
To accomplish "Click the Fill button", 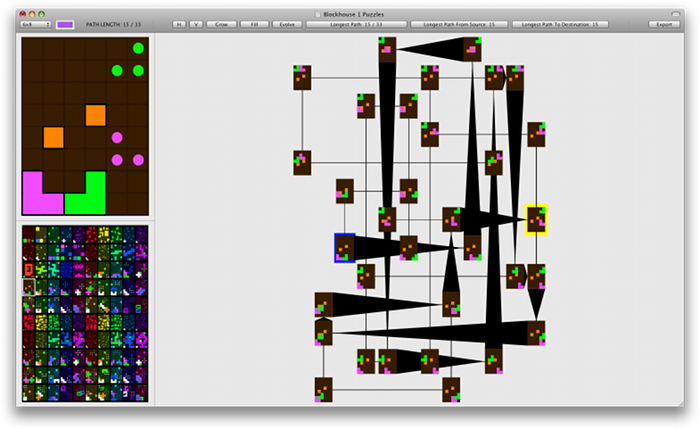I will [x=253, y=24].
